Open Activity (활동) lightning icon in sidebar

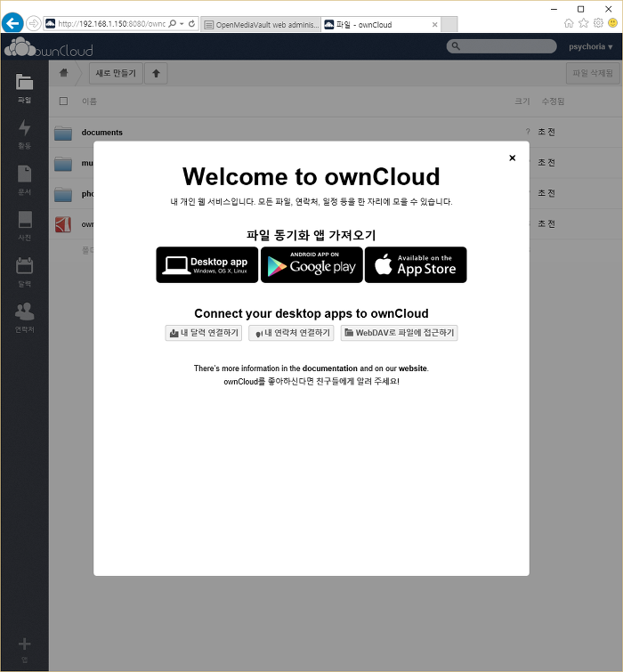pos(24,134)
